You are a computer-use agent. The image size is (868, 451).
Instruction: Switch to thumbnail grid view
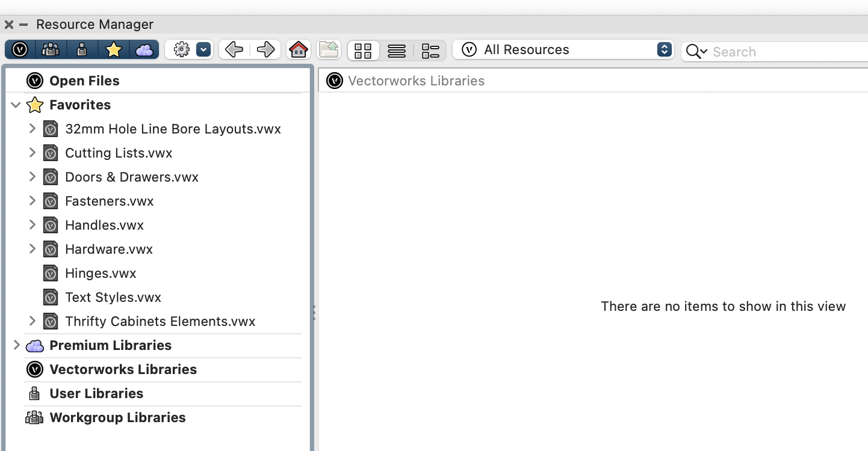click(363, 51)
